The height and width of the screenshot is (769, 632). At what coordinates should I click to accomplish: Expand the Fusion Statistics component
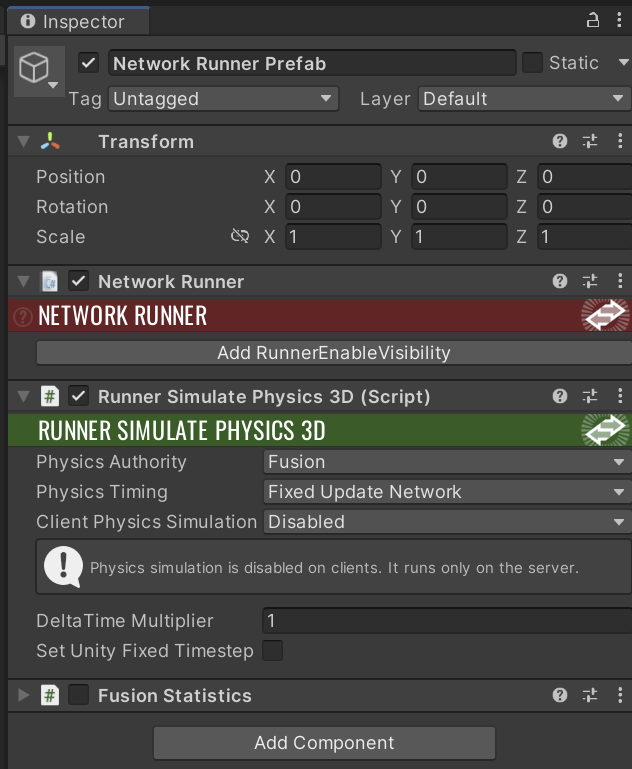point(23,695)
